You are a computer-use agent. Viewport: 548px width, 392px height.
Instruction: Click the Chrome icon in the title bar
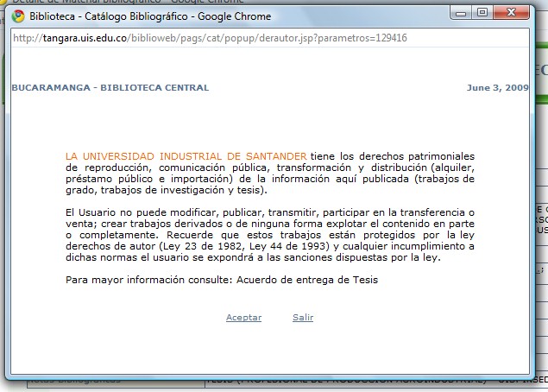(x=18, y=16)
